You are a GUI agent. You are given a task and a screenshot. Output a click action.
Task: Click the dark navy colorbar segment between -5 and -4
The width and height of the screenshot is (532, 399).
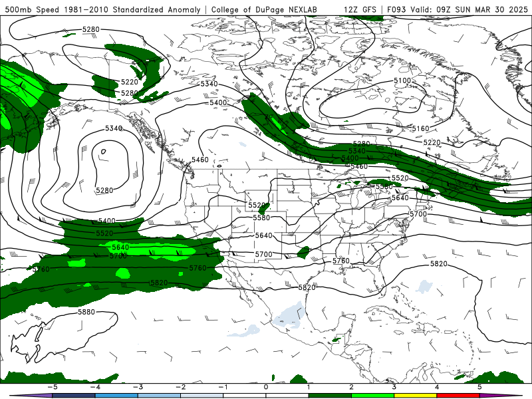(x=74, y=396)
